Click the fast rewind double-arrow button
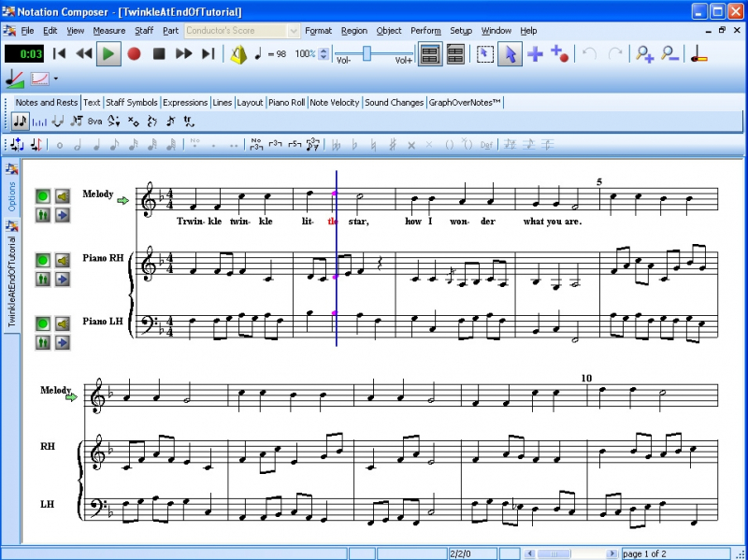The image size is (748, 560). point(84,54)
